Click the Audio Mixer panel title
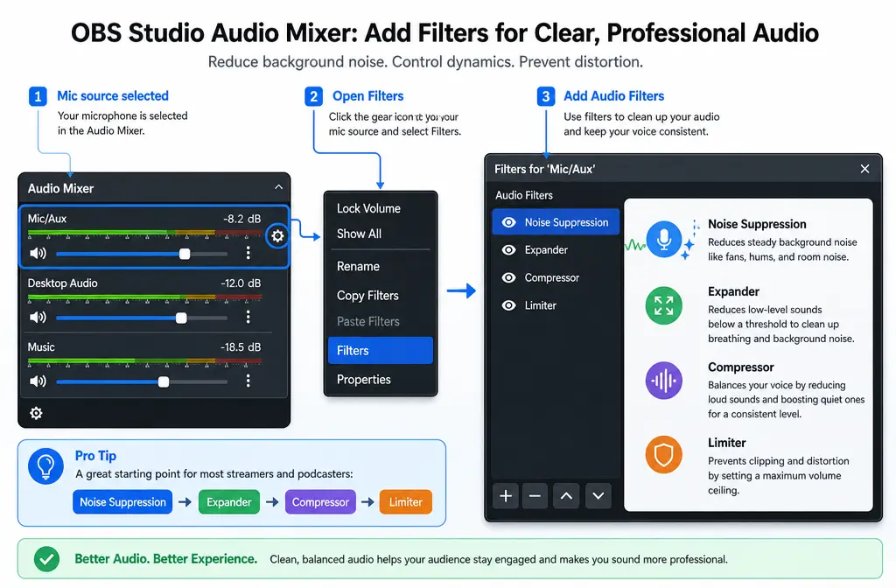Viewport: 896px width, 588px height. (x=60, y=188)
